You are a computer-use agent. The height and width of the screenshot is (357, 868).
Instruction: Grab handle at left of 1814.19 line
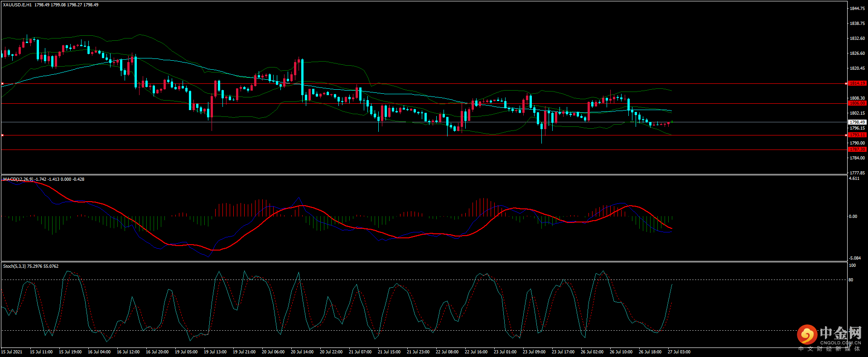point(2,84)
